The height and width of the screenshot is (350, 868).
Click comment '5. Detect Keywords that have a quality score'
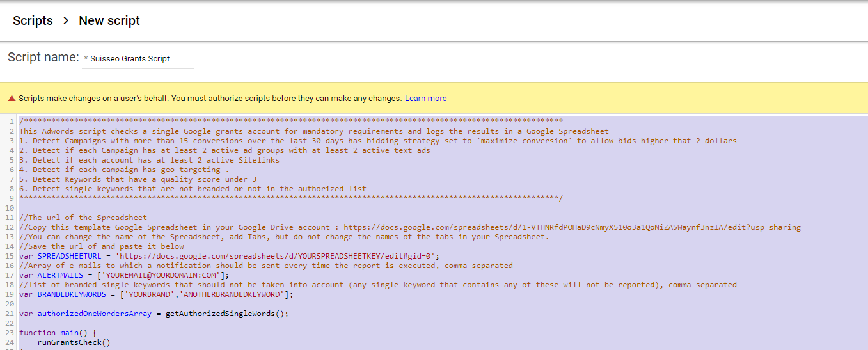pyautogui.click(x=138, y=179)
